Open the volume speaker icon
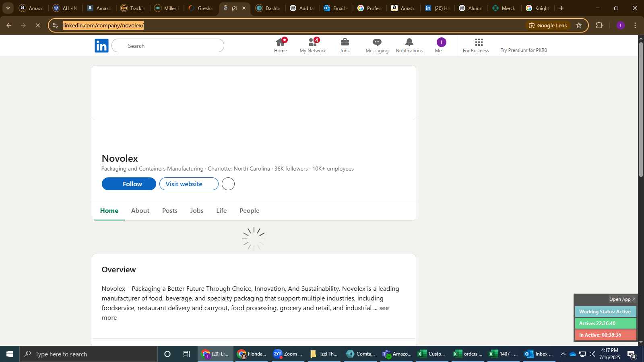This screenshot has width=644, height=362. 592,354
